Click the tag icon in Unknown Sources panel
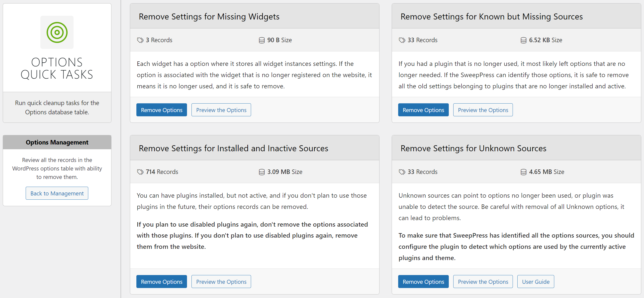644x298 pixels. [402, 172]
